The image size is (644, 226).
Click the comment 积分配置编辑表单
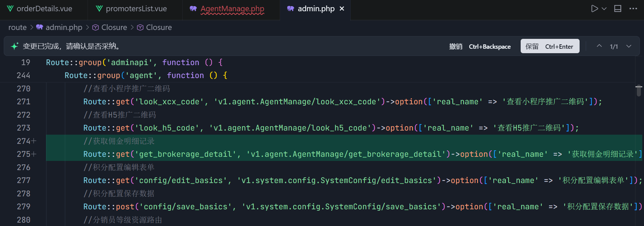(x=119, y=167)
